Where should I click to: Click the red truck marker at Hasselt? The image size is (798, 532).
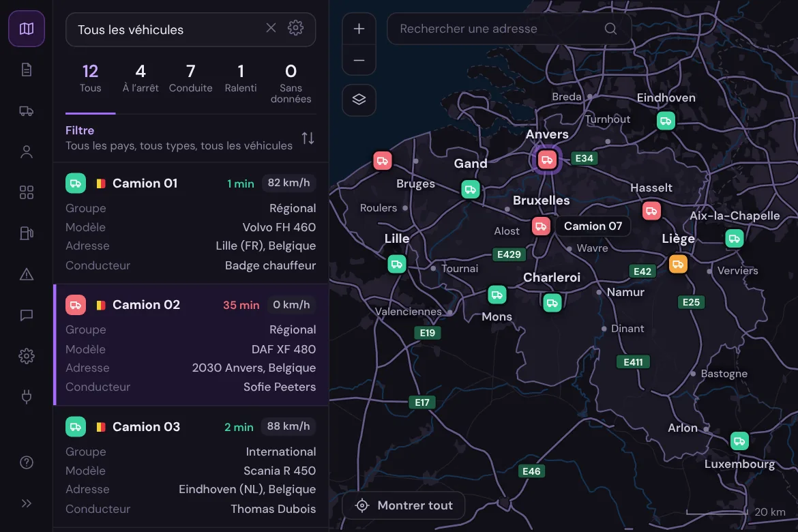(651, 211)
